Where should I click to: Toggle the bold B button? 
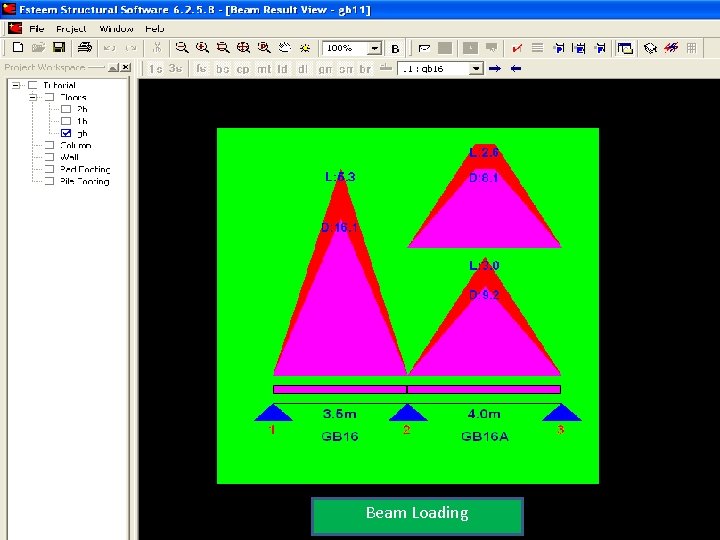[395, 48]
